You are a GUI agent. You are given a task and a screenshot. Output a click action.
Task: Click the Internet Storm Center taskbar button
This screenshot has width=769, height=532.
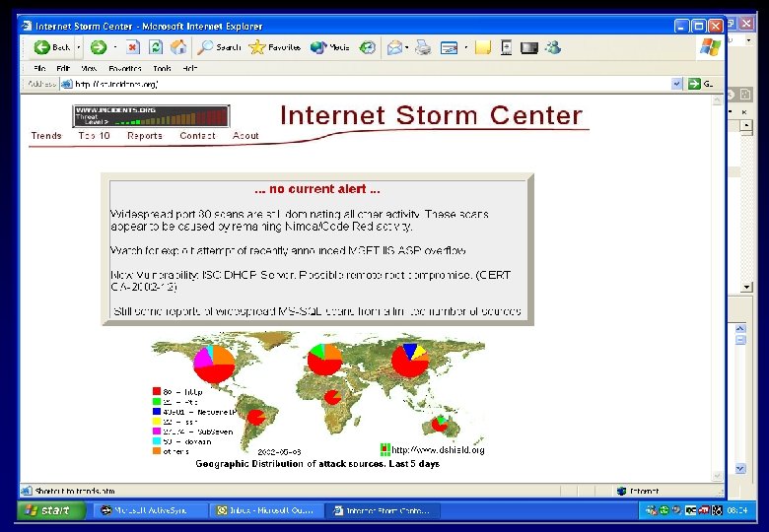(384, 510)
